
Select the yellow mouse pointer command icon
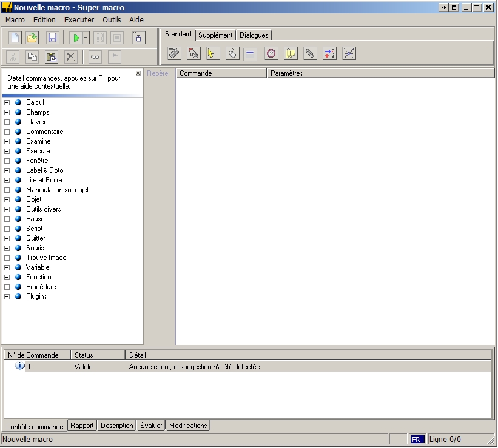click(x=212, y=53)
